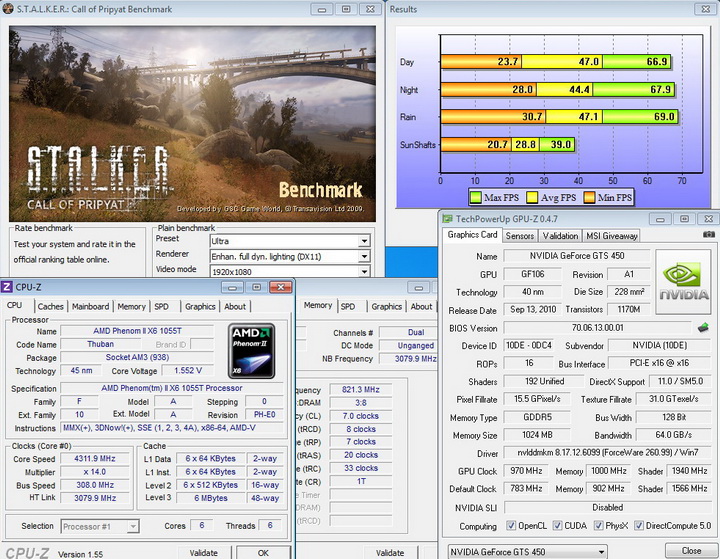
Task: Click the GPU-Z title bar app icon
Action: tap(447, 219)
